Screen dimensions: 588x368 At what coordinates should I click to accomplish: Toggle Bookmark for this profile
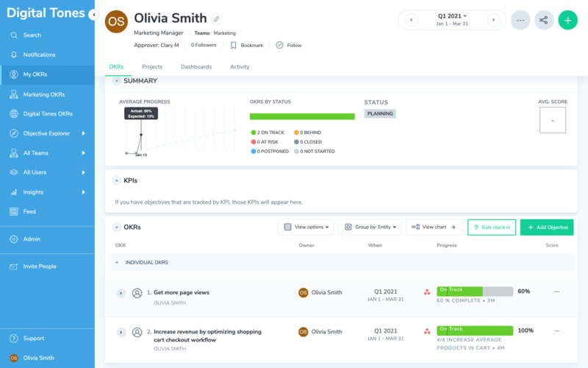tap(246, 45)
